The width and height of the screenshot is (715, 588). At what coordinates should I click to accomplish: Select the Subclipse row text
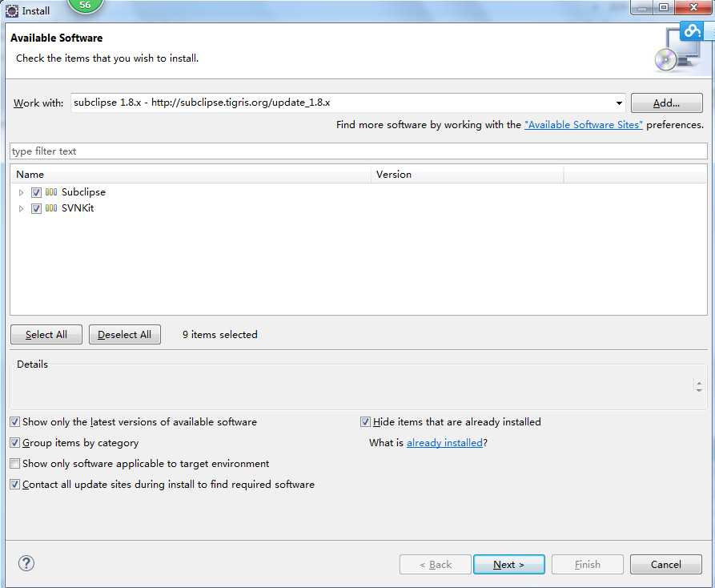[x=83, y=192]
